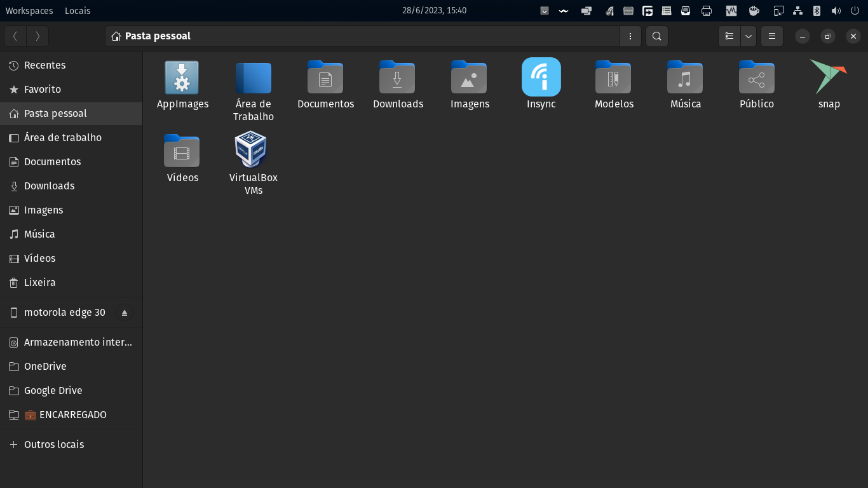Open the Insync folder icon
Viewport: 868px width, 488px height.
tap(541, 78)
